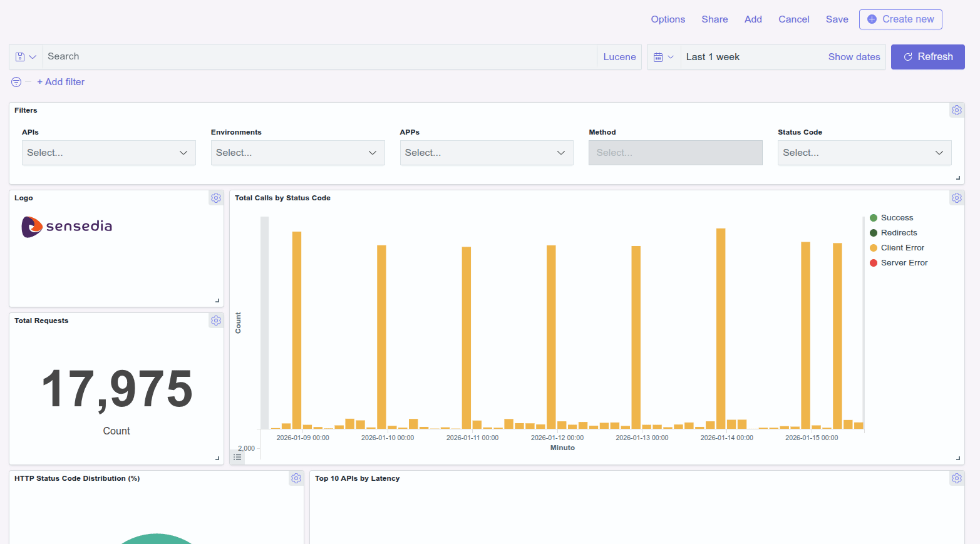Open gear settings on Filters panel
The height and width of the screenshot is (544, 980).
[x=956, y=110]
